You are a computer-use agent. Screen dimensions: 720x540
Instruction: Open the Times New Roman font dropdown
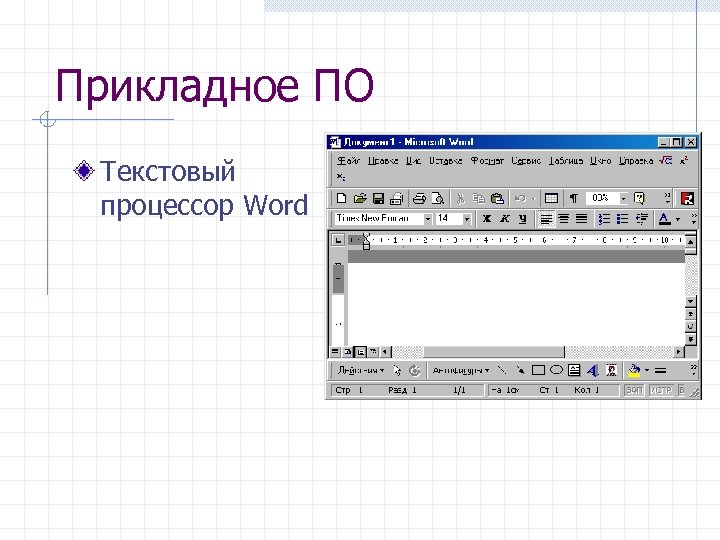click(x=428, y=219)
